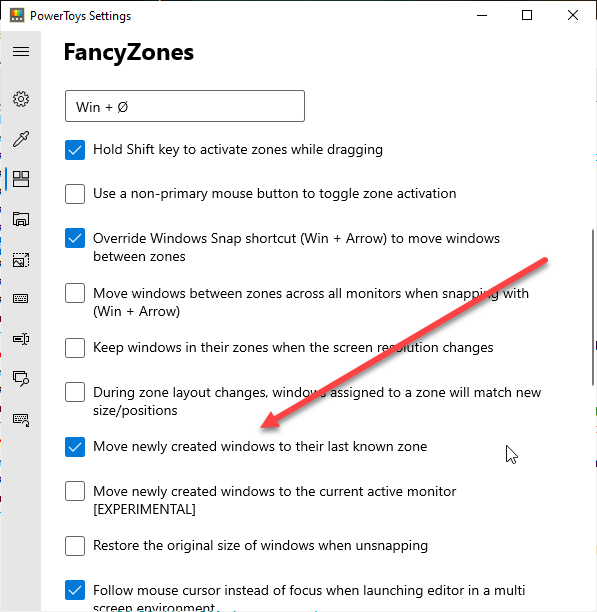Open Keyboard Manager sidebar icon
The width and height of the screenshot is (597, 612).
tap(21, 299)
